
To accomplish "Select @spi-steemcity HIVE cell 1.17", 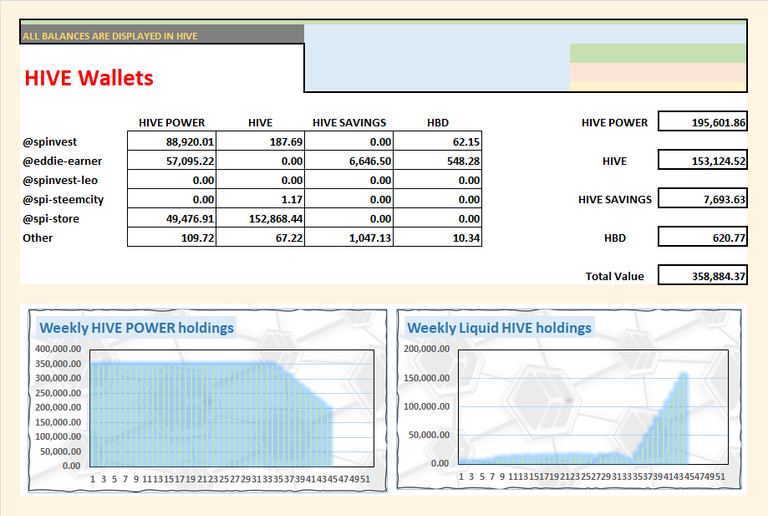I will [260, 199].
